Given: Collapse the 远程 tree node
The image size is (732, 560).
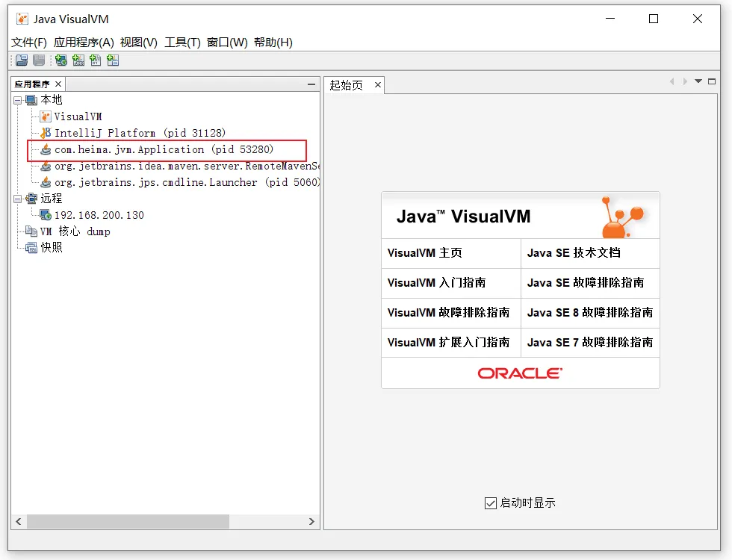Looking at the screenshot, I should (18, 199).
